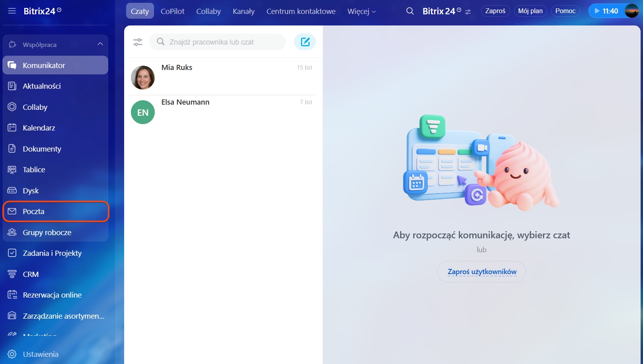Open the user profile avatar
This screenshot has width=643, height=364.
[x=631, y=11]
